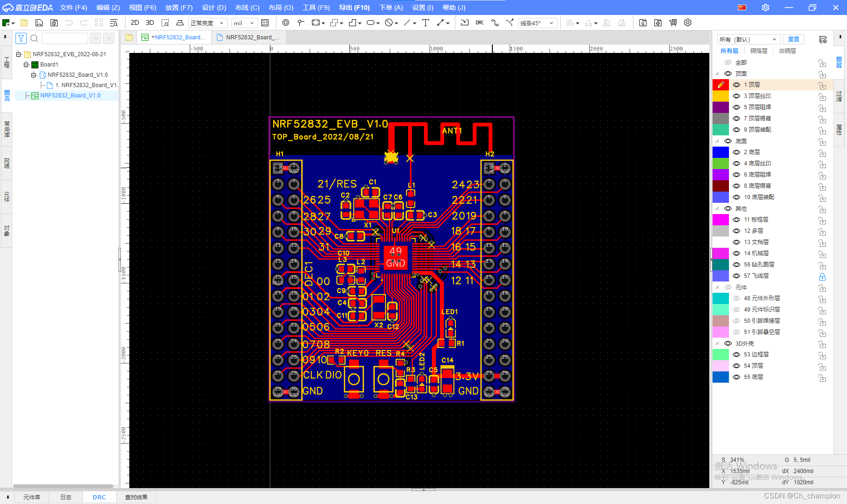Select the Via placement tool
Viewport: 847px width, 504px height.
point(286,22)
